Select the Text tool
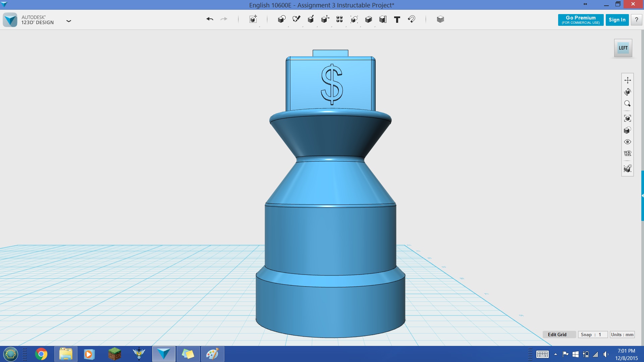The height and width of the screenshot is (362, 644). [x=397, y=19]
